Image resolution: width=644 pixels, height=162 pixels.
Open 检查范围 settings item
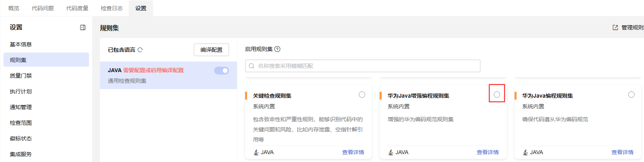click(46, 123)
